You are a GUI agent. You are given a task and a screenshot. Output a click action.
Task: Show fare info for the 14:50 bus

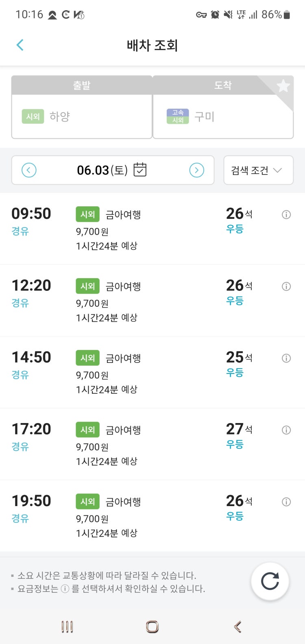[x=286, y=358]
